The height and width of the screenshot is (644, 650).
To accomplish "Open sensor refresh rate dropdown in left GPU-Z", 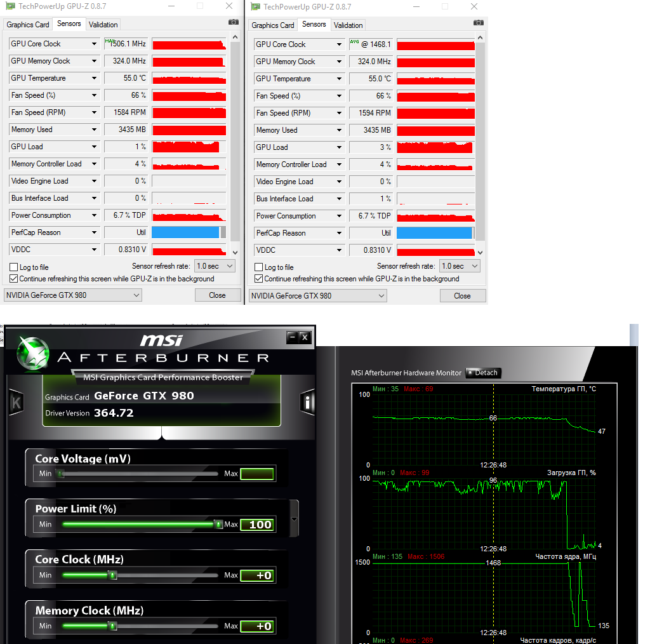I will [215, 266].
